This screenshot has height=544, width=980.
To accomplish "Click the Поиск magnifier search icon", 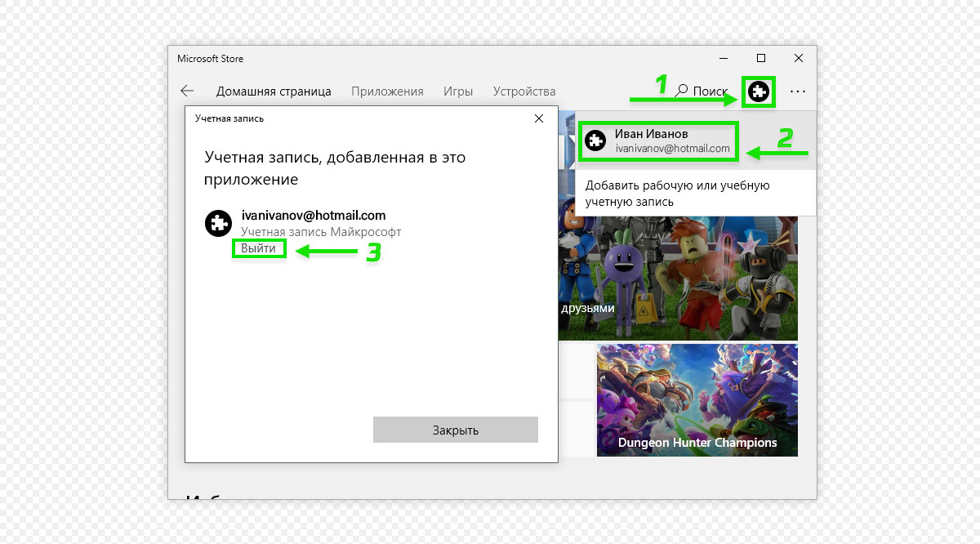I will point(682,91).
